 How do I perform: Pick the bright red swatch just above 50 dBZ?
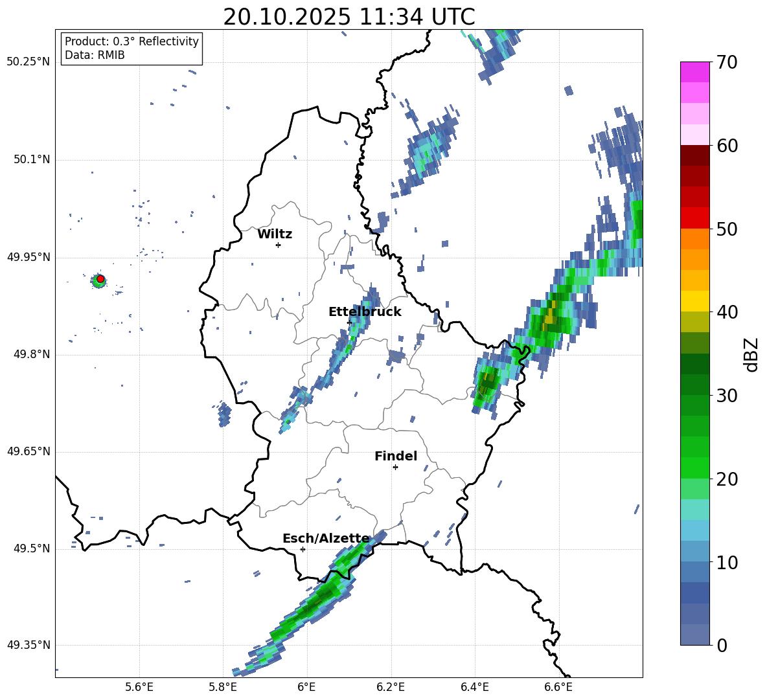point(694,218)
